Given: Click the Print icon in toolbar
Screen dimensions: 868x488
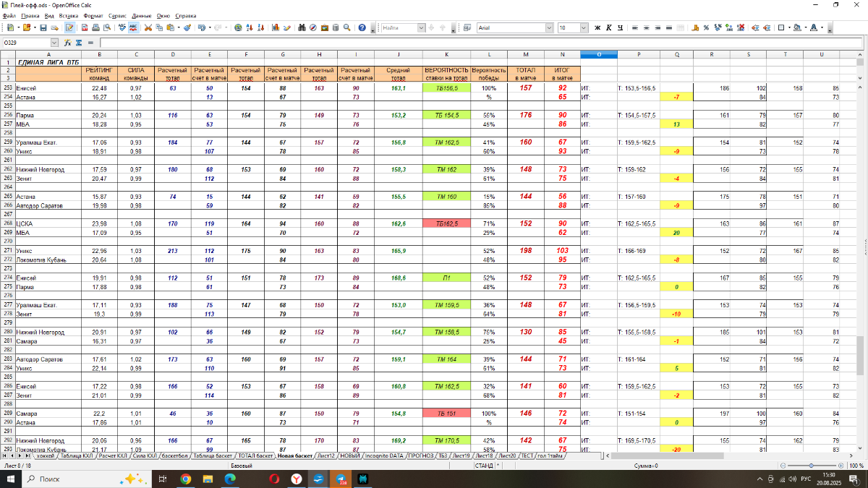Looking at the screenshot, I should pyautogui.click(x=95, y=27).
